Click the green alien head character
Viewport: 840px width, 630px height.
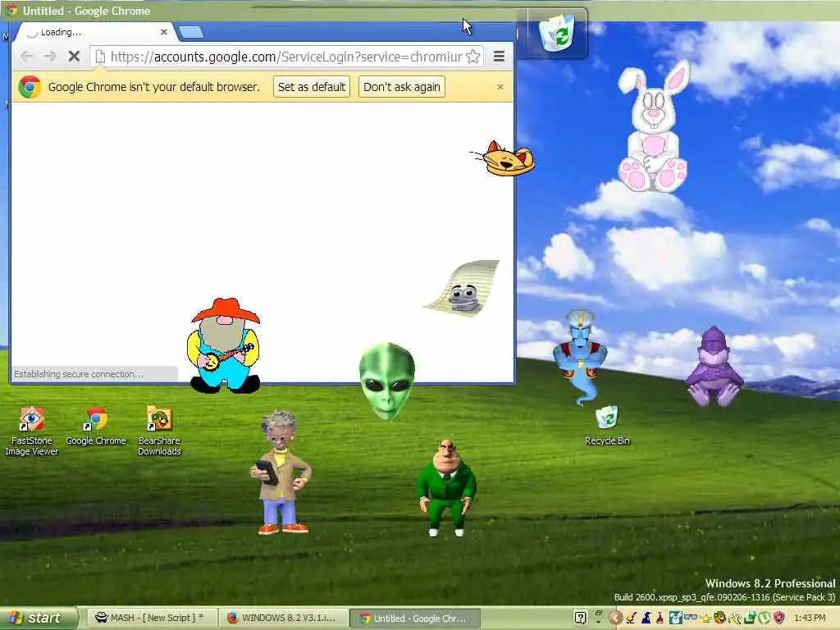pos(387,381)
